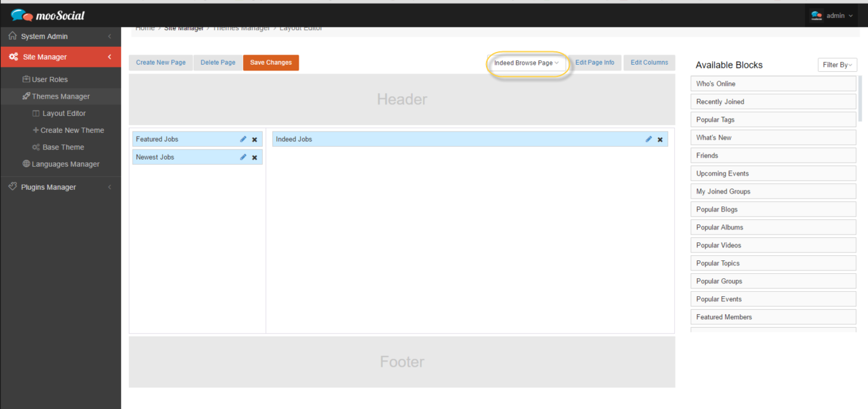Save Changes to the layout
This screenshot has width=868, height=409.
[271, 63]
